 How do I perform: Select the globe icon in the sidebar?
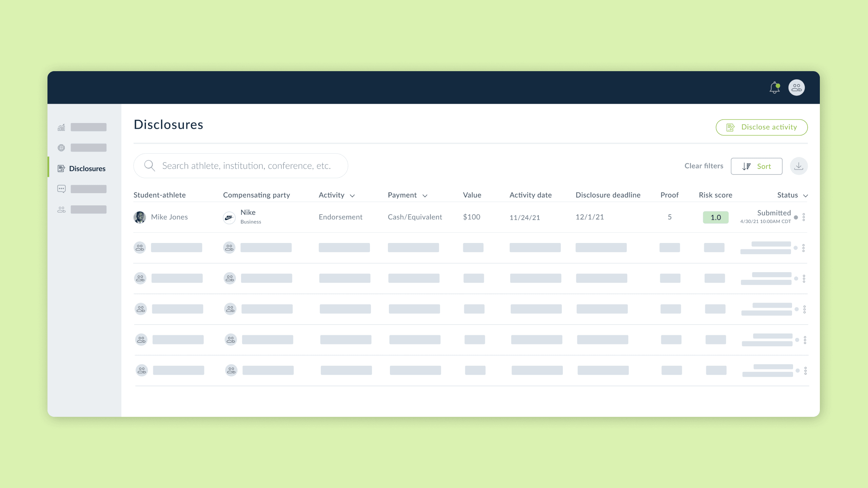tap(61, 148)
